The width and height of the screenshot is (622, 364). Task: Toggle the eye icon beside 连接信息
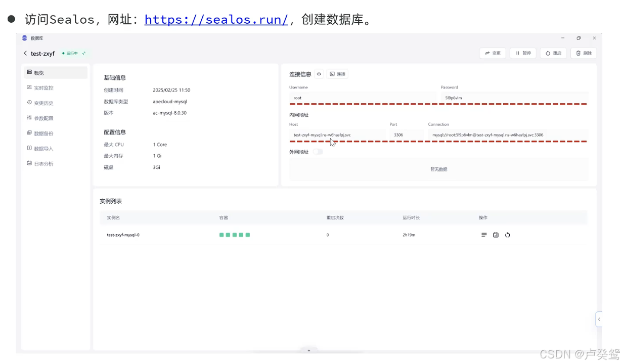point(319,74)
